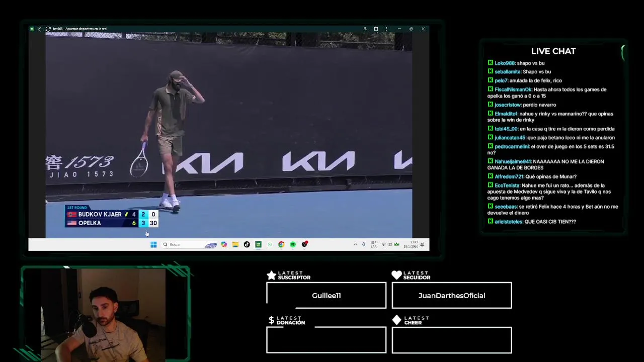
Task: Click the empty Latest Donación box
Action: click(327, 340)
